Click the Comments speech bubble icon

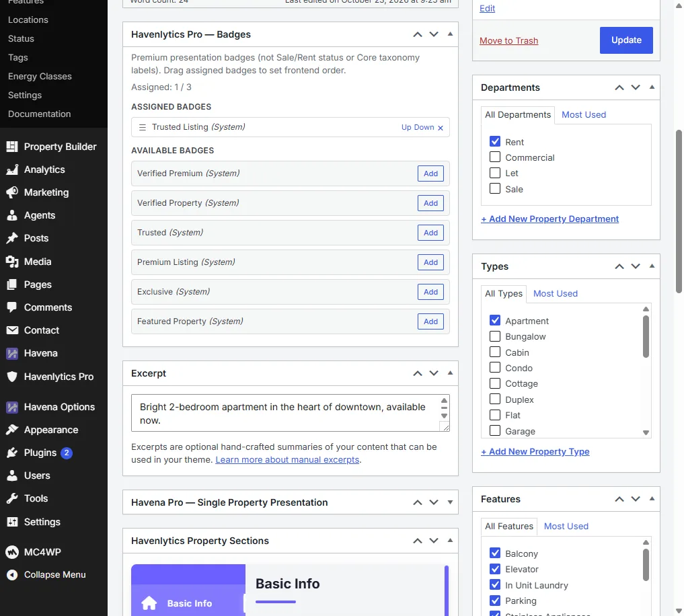tap(12, 307)
